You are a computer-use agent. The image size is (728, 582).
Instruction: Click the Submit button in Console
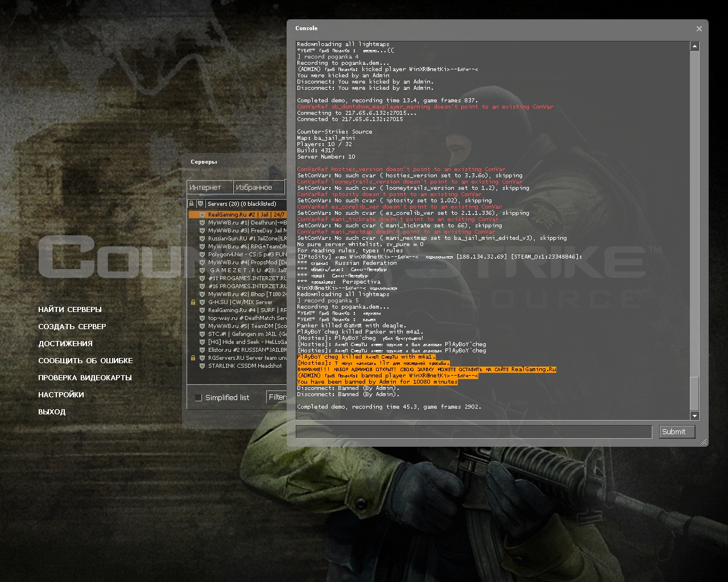[677, 432]
